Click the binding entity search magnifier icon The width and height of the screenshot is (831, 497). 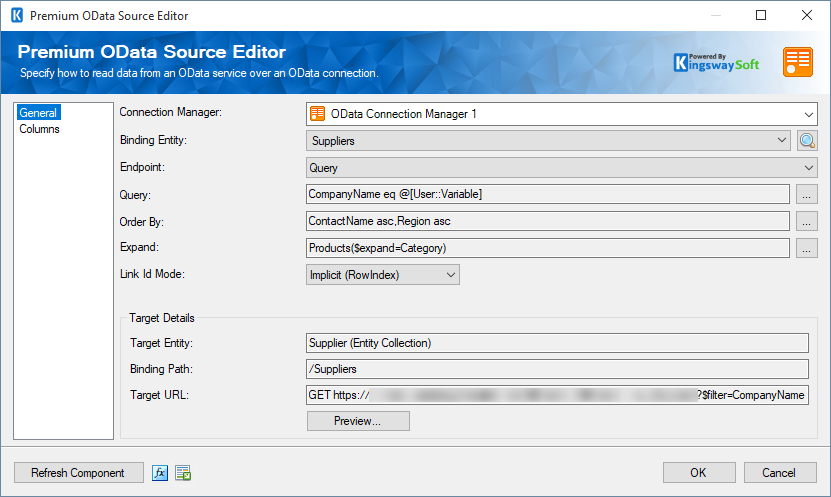[x=808, y=141]
